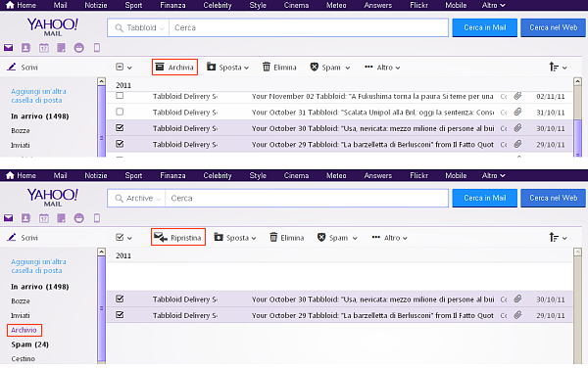
Task: Toggle select-all checkbox left of Archivia
Action: point(120,67)
